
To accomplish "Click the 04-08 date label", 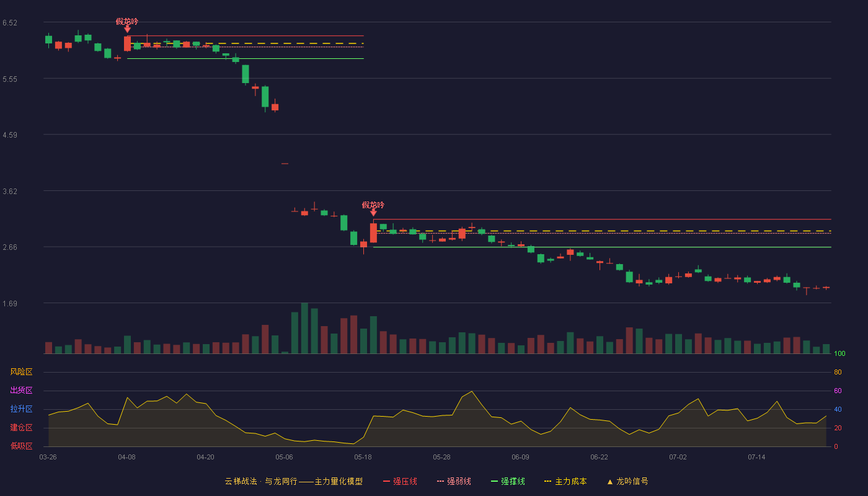I will [126, 457].
